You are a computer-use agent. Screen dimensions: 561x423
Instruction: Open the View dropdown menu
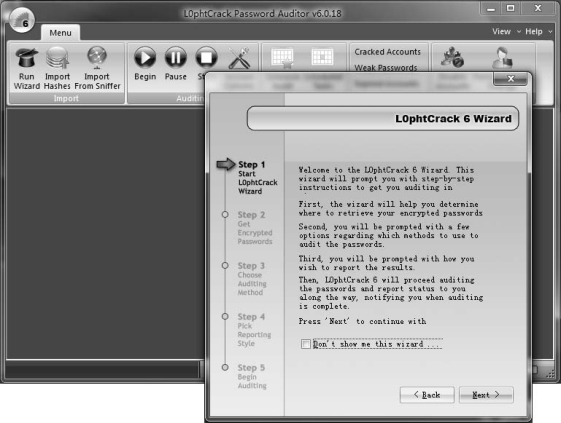(x=506, y=31)
